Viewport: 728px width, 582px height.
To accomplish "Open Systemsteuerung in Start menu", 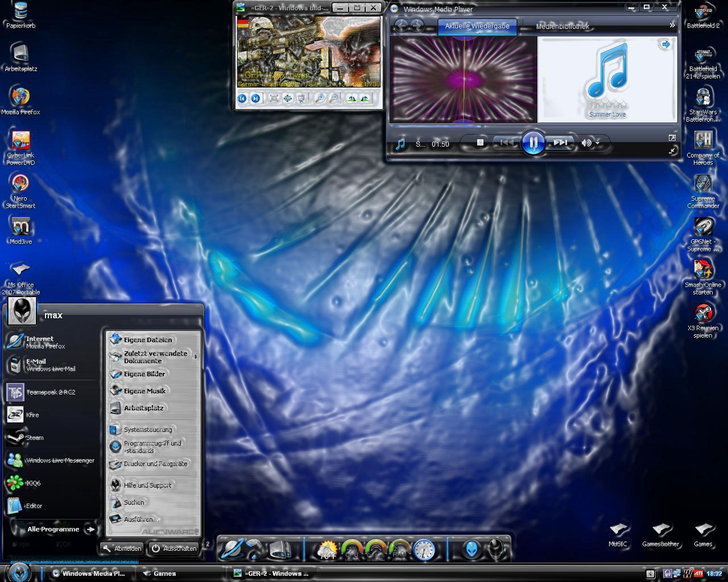I will coord(154,430).
